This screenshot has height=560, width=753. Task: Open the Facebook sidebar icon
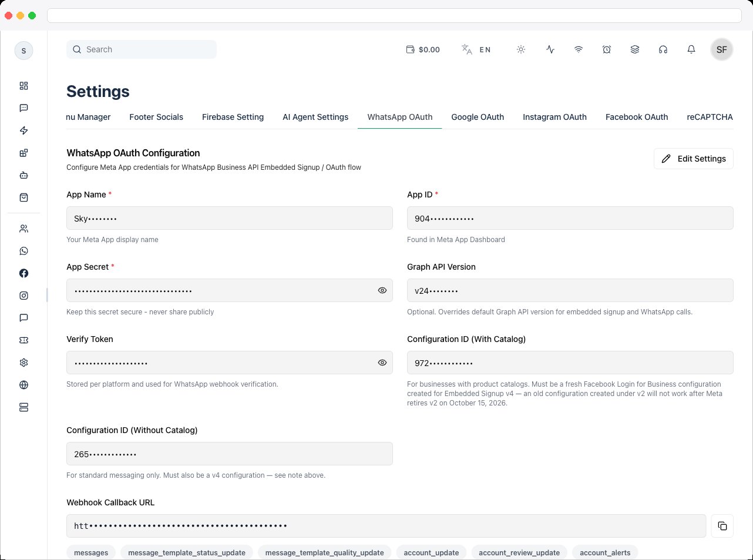tap(23, 273)
